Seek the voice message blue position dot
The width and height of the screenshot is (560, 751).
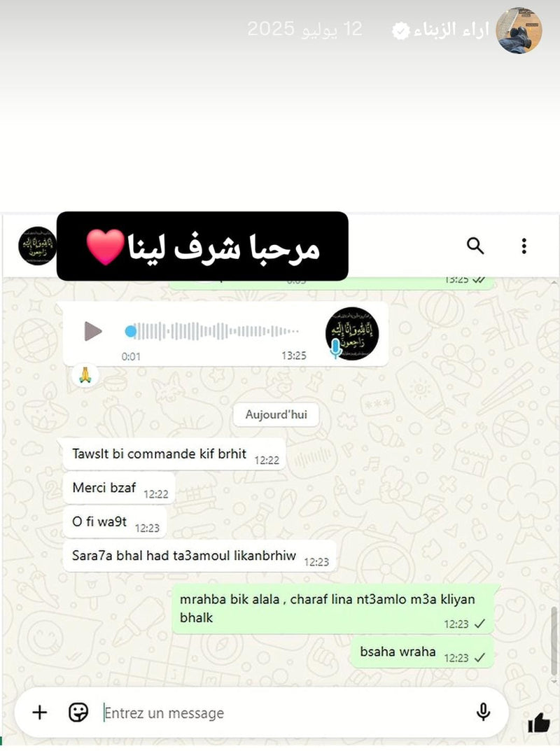click(x=130, y=331)
